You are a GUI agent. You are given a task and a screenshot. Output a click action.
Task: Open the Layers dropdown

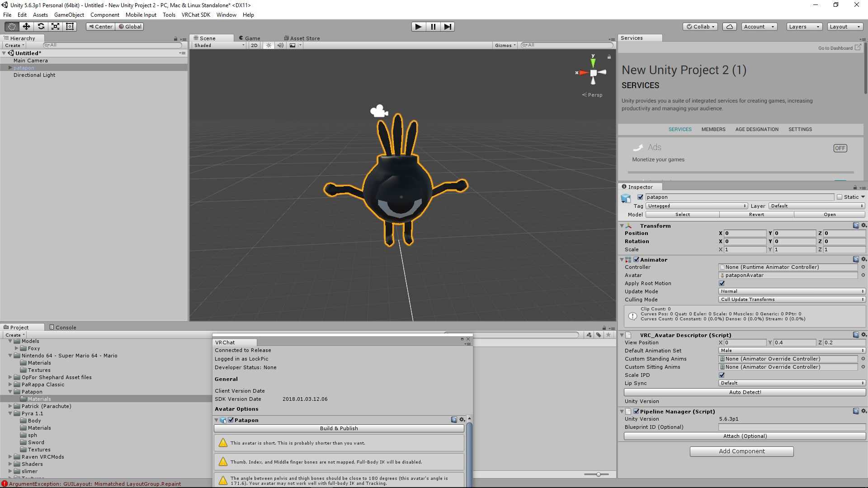coord(804,27)
